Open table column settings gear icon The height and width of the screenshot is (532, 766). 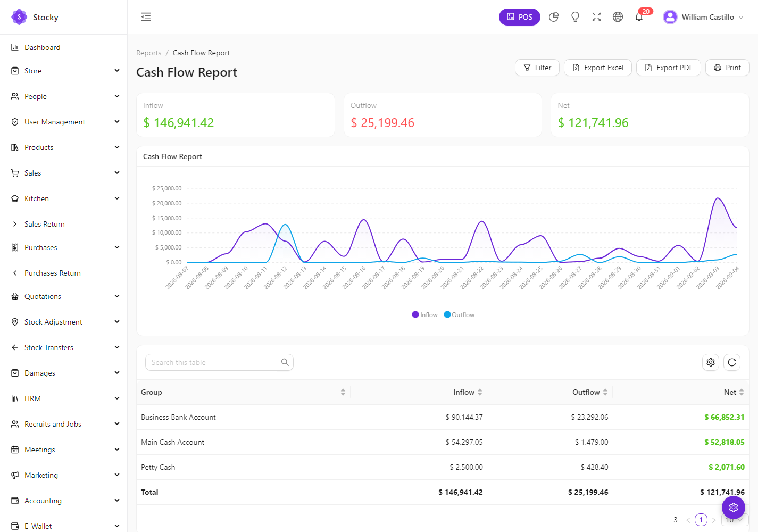[x=711, y=362]
